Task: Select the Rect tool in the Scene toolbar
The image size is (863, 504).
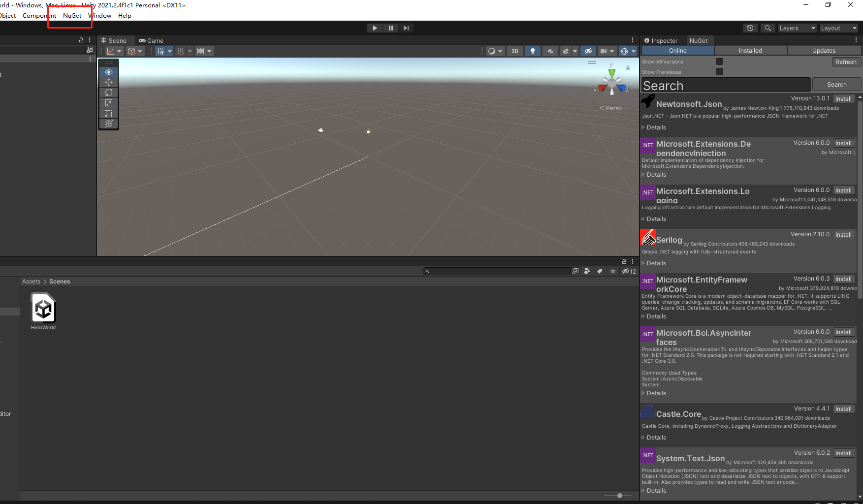Action: click(x=108, y=113)
